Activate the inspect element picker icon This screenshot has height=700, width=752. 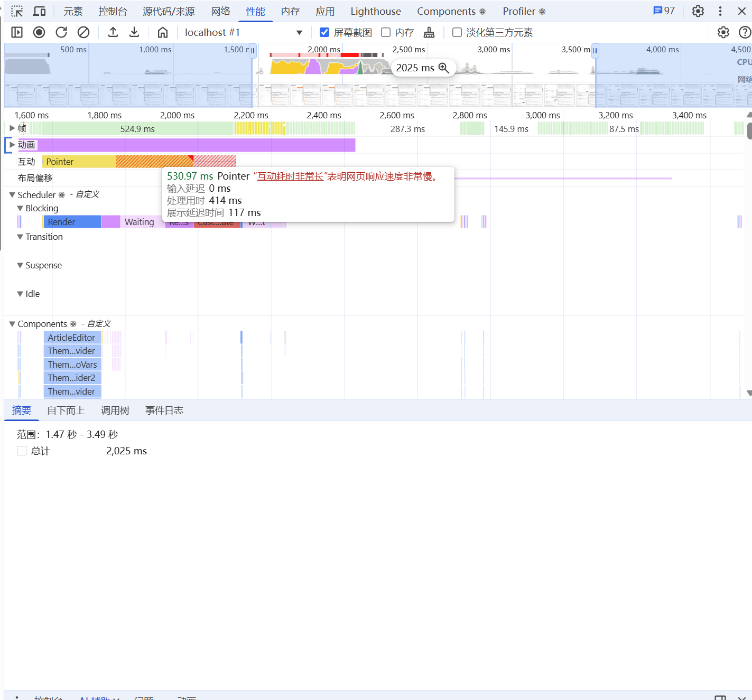[17, 11]
